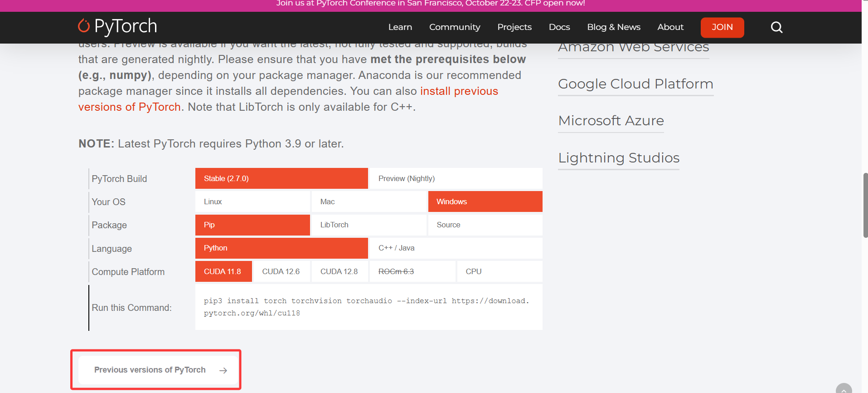Choose CUDA 12.6 compute platform
The width and height of the screenshot is (868, 393).
[x=281, y=271]
